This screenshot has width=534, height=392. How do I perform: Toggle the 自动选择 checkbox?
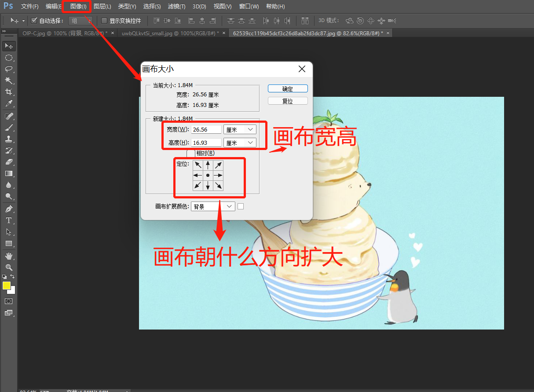tap(34, 21)
